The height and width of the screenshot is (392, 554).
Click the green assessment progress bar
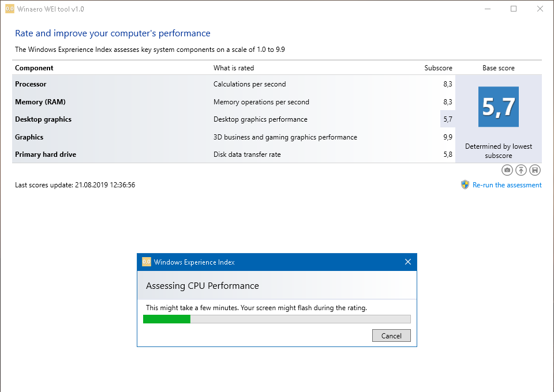point(276,319)
